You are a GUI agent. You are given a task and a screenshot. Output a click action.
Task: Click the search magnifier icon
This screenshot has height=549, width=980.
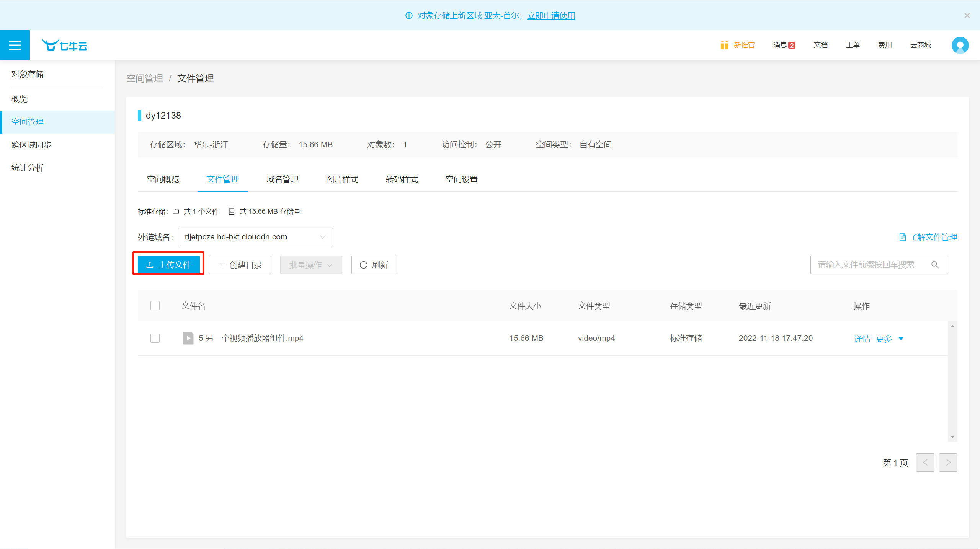935,265
